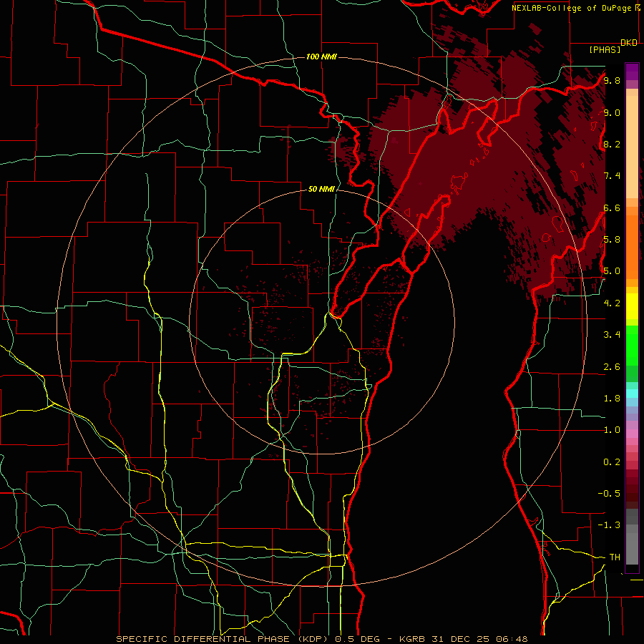Select the 4.2 value on color scale
The image size is (644, 644).
[612, 303]
